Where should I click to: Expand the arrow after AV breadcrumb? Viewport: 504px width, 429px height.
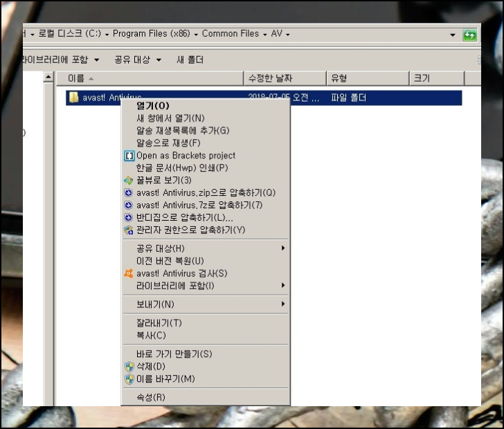(x=288, y=35)
